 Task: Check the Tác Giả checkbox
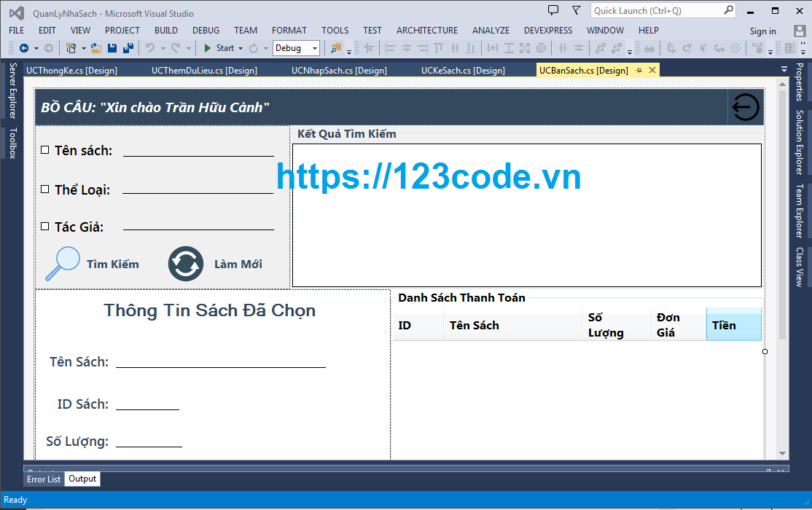(x=44, y=226)
